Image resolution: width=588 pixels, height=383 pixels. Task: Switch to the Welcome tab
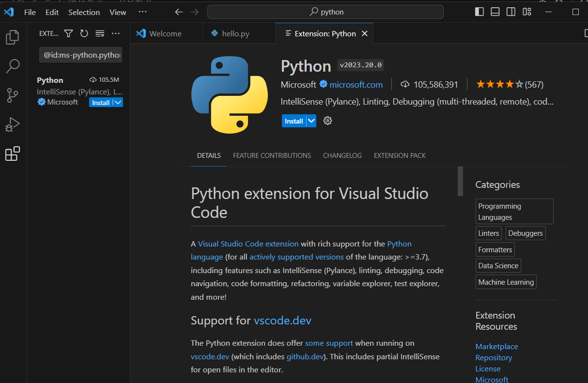click(166, 33)
